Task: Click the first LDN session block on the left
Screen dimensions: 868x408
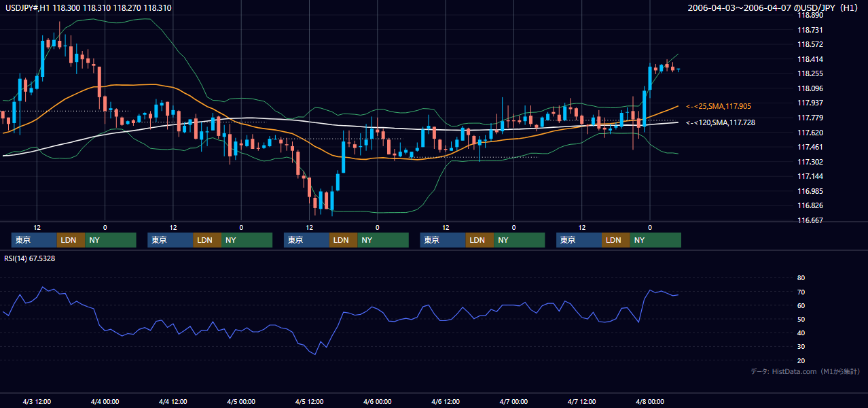Action: point(71,240)
